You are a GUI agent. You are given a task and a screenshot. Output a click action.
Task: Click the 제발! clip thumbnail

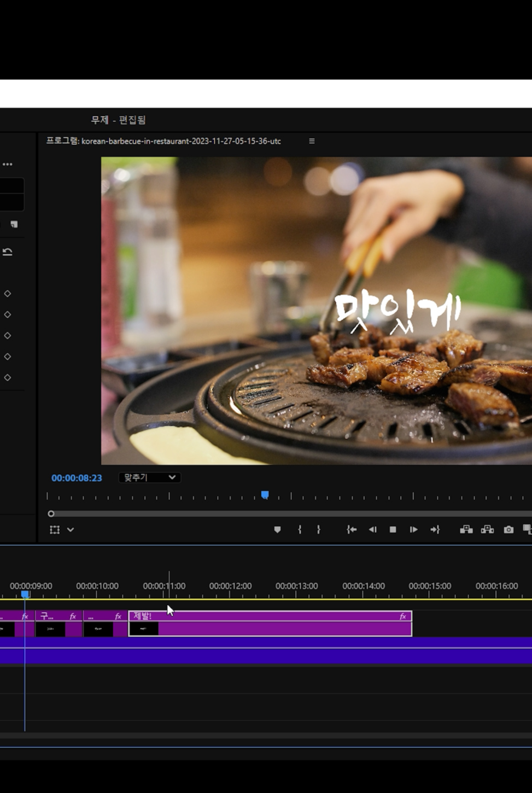144,629
